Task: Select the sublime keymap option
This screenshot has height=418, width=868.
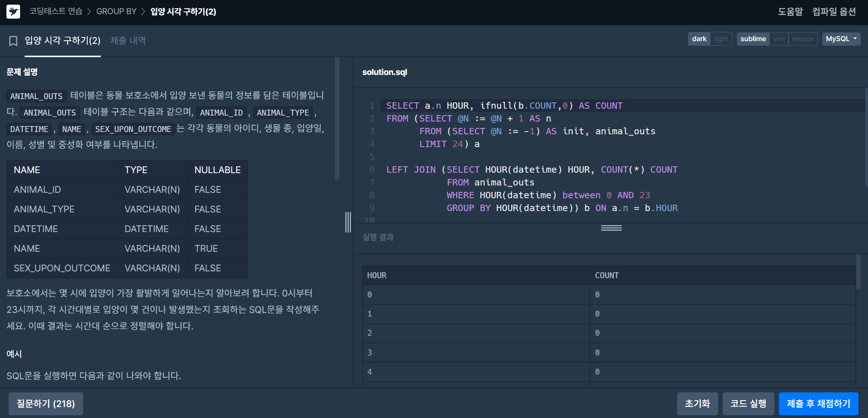Action: click(x=753, y=39)
